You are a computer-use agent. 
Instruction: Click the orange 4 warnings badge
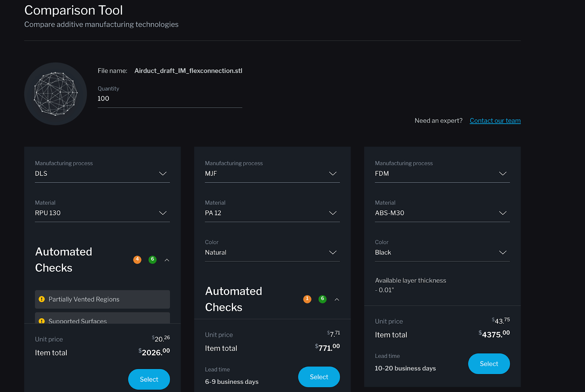point(137,260)
